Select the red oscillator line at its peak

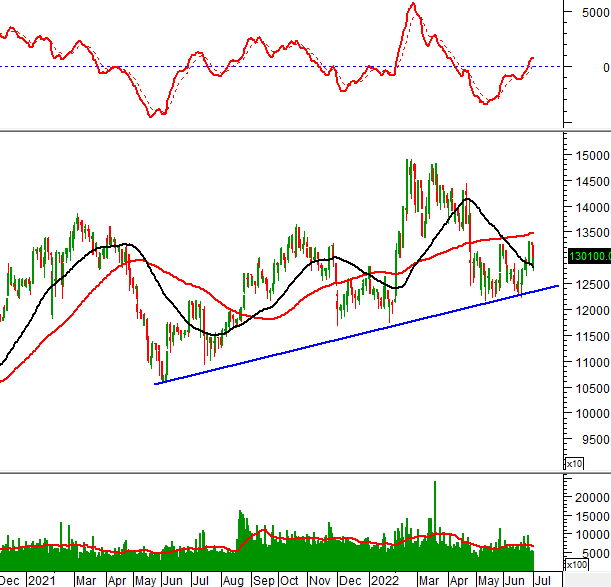(x=412, y=5)
